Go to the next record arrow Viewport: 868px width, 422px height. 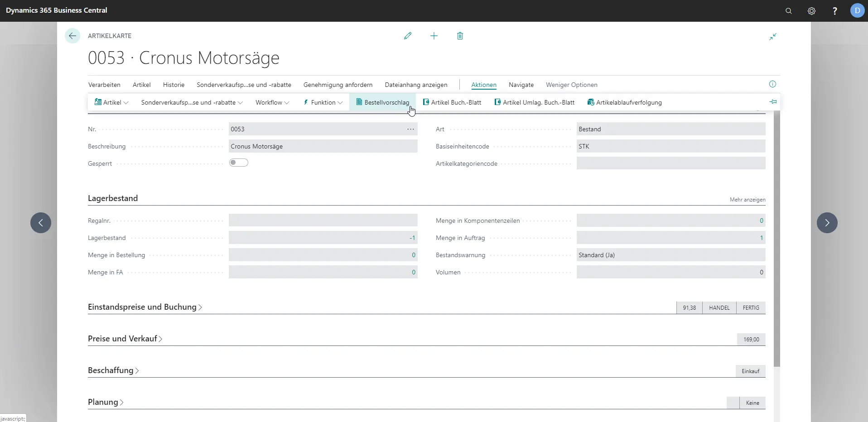(827, 223)
